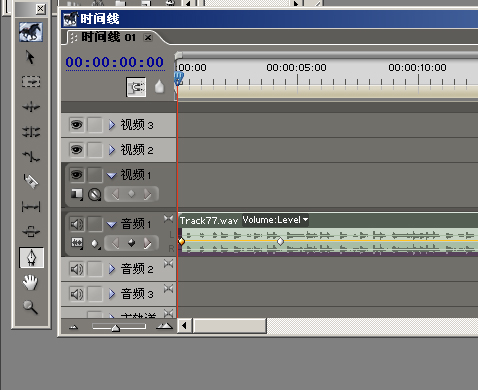478x390 pixels.
Task: Switch to the Hand tool
Action: tap(30, 282)
